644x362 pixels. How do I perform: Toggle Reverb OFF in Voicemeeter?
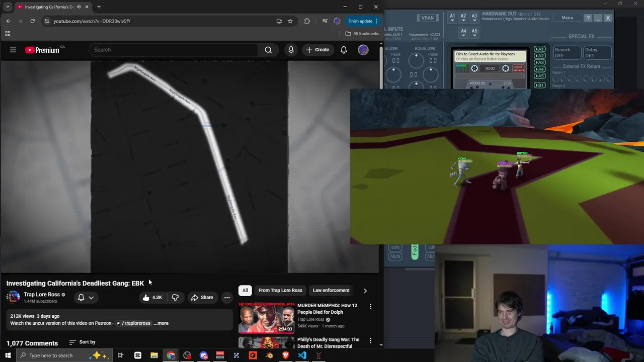tap(567, 53)
